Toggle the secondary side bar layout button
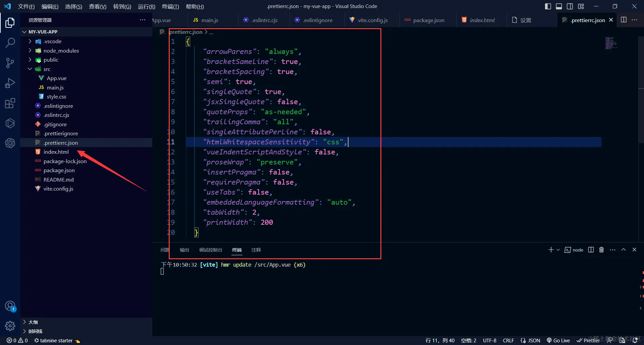644x345 pixels. (570, 6)
